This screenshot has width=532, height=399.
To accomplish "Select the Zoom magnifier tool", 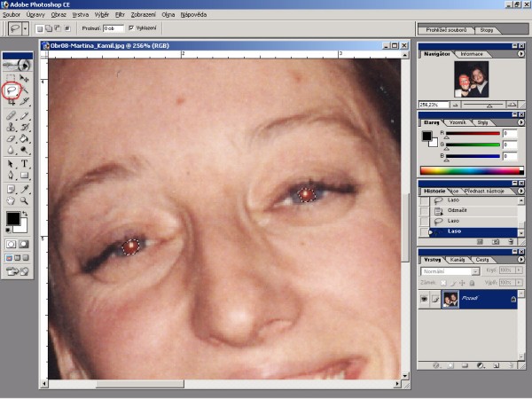I will 25,201.
